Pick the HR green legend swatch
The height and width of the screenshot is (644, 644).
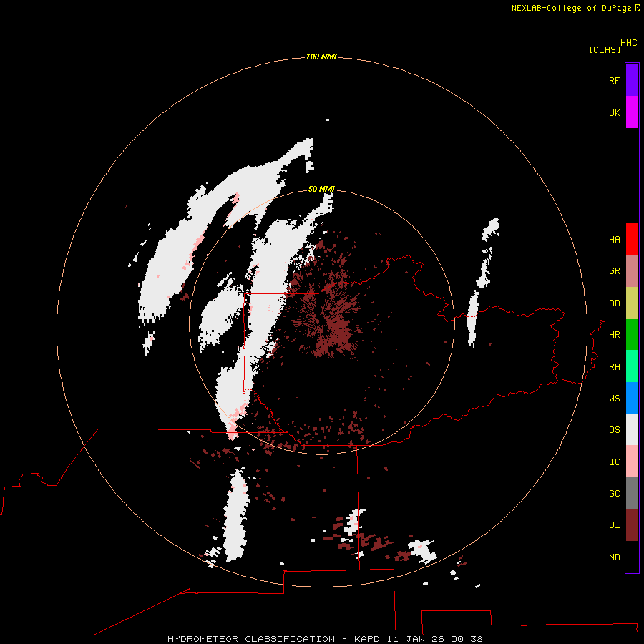632,335
